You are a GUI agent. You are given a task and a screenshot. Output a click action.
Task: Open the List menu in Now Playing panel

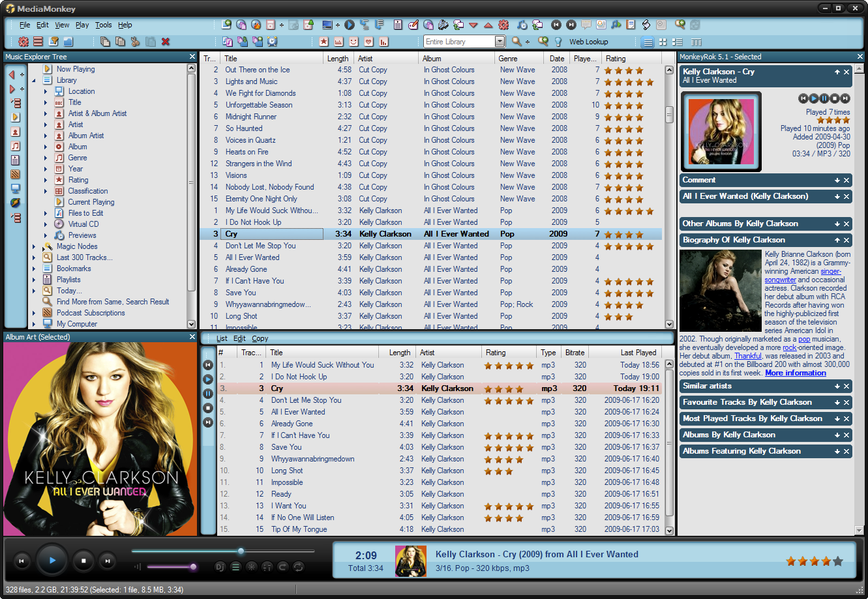point(222,338)
